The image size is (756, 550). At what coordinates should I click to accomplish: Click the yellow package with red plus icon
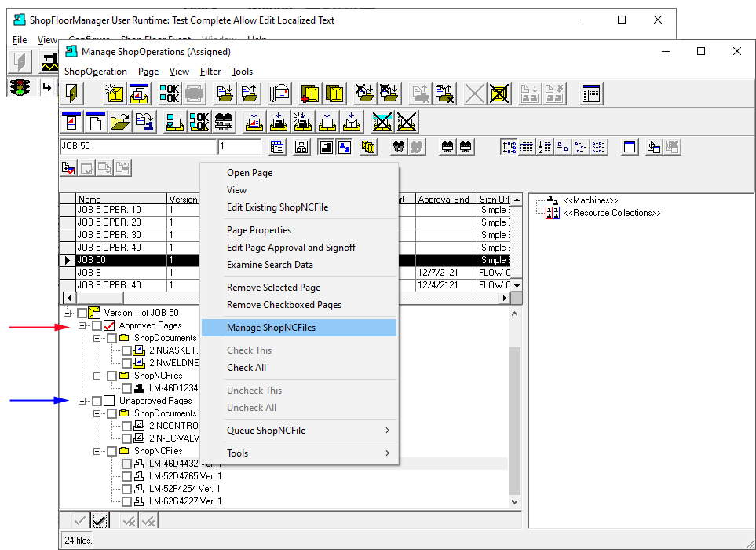(309, 93)
